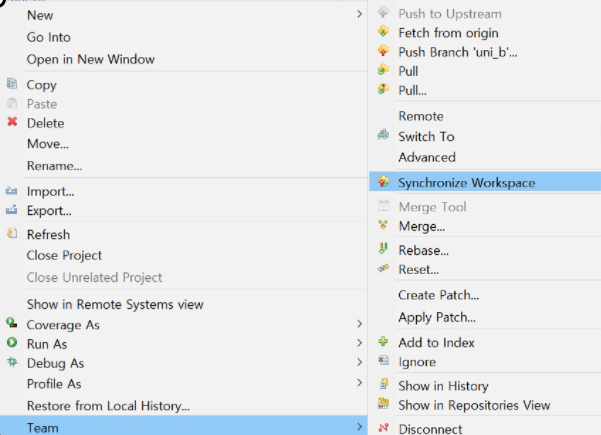
Task: Click the Push to Upstream icon
Action: pos(383,12)
